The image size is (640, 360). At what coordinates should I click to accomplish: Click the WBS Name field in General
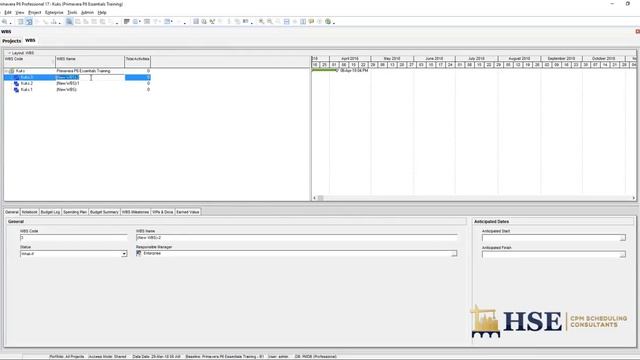coord(297,238)
